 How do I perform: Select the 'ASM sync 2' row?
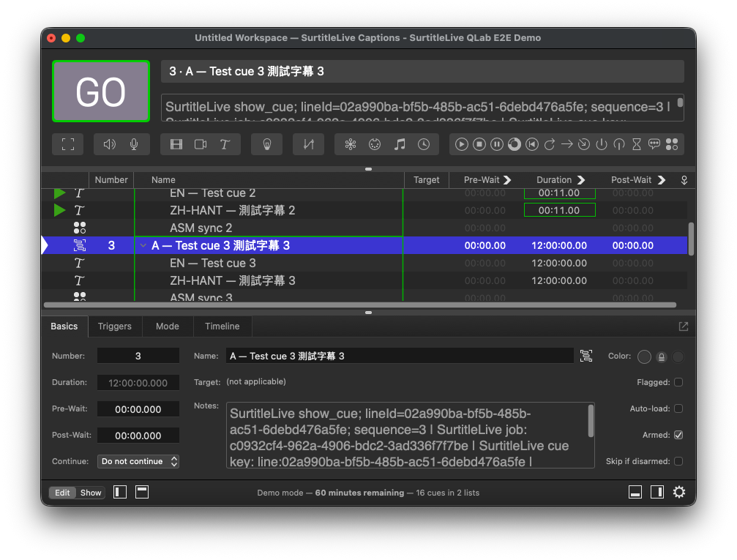tap(364, 228)
